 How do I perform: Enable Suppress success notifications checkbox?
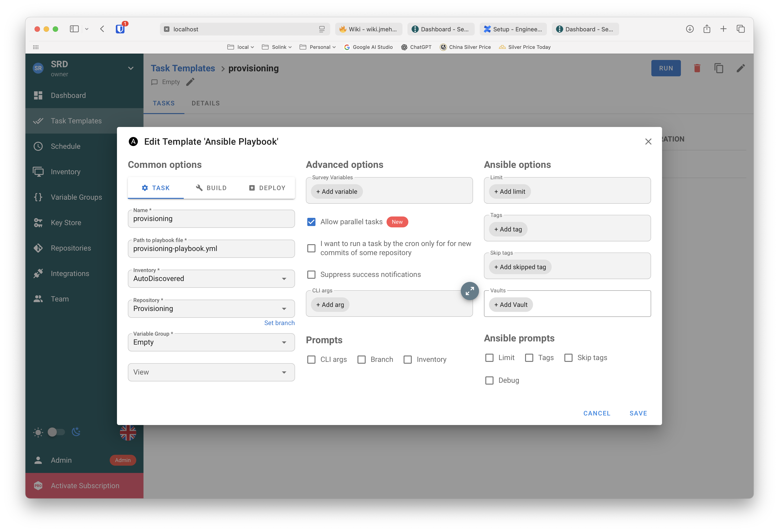(x=311, y=275)
